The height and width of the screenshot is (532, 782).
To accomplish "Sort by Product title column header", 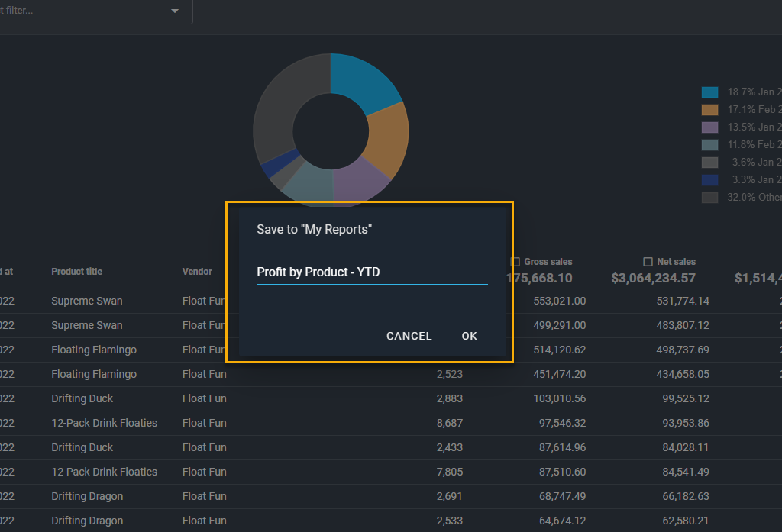I will (x=76, y=272).
